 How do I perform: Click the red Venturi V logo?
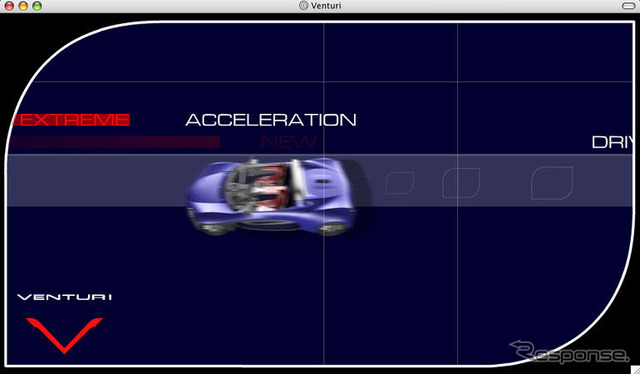[x=64, y=335]
